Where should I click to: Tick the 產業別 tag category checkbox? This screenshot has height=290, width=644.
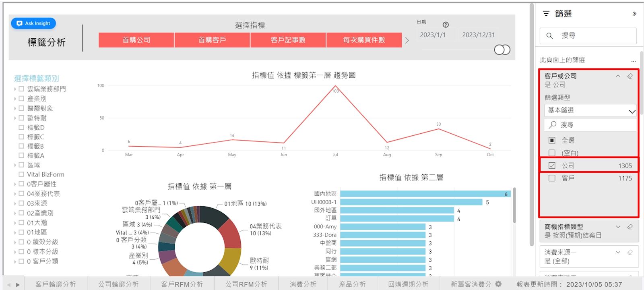pos(21,99)
